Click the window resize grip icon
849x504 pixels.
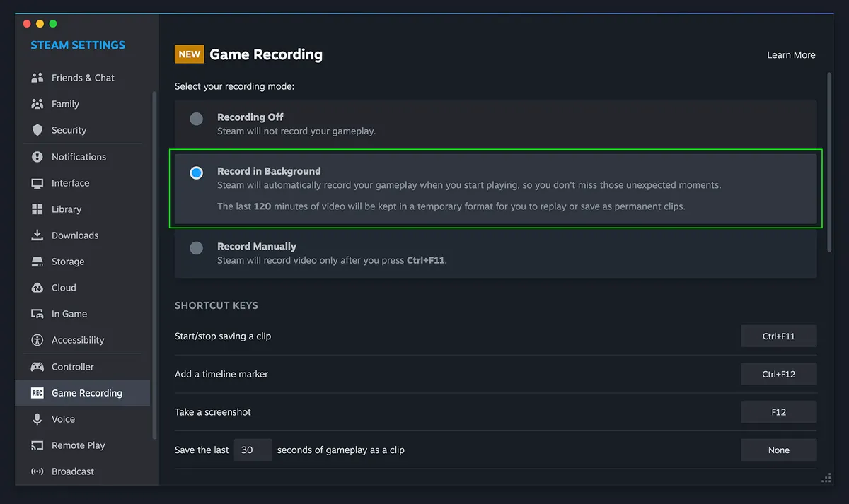(x=826, y=479)
